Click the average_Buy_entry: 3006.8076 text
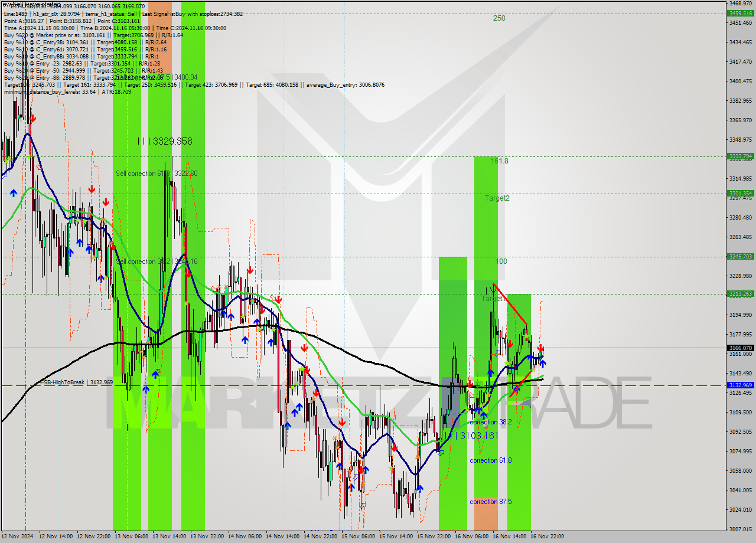The image size is (756, 543). click(345, 84)
